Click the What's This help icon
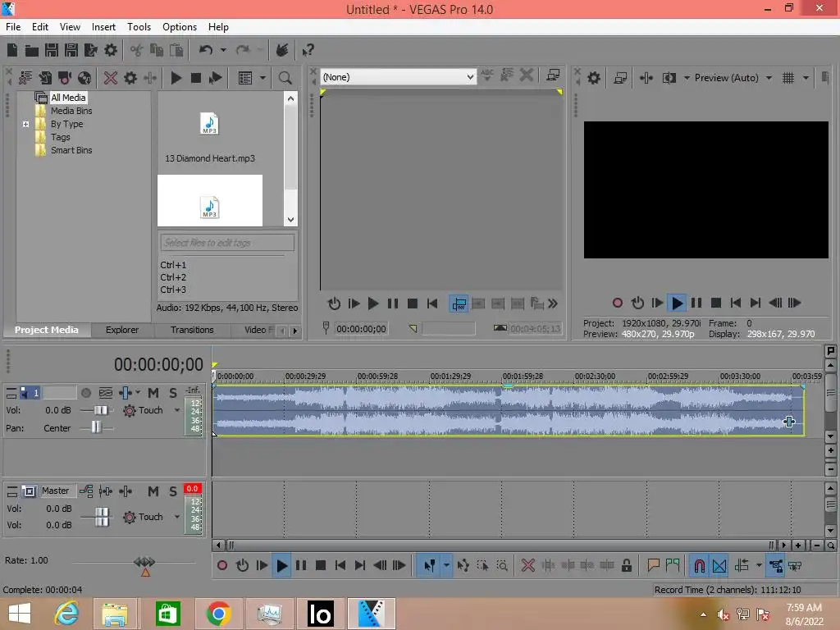 (308, 50)
